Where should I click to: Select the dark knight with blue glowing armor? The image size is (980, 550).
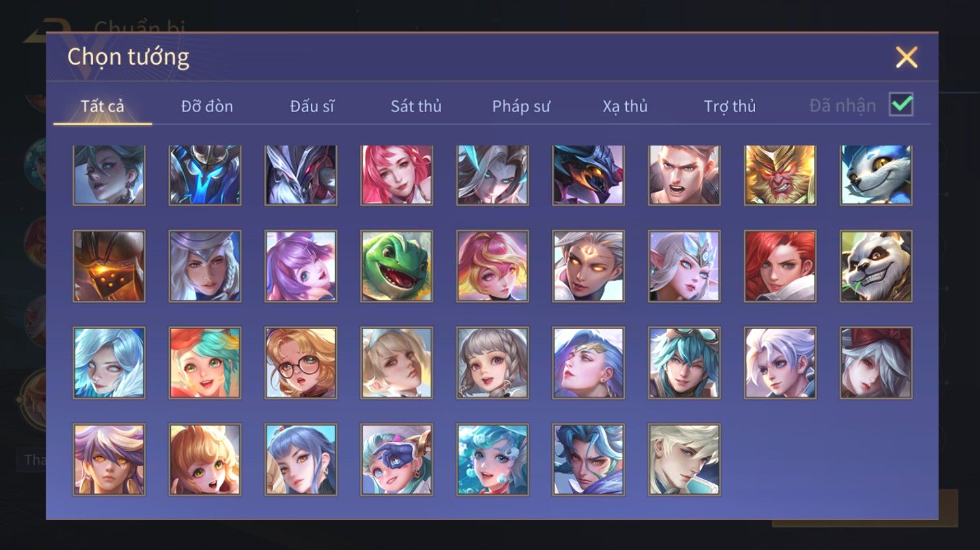(x=205, y=175)
